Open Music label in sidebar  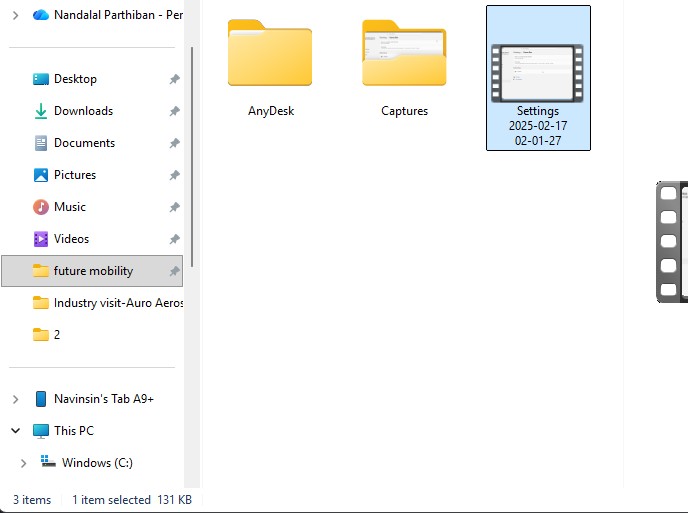pyautogui.click(x=70, y=207)
